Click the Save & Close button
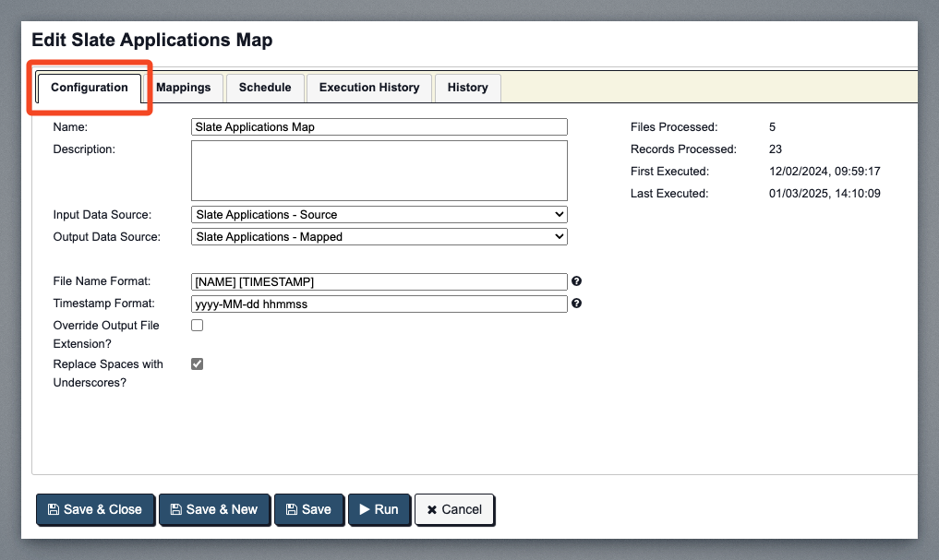 [95, 509]
